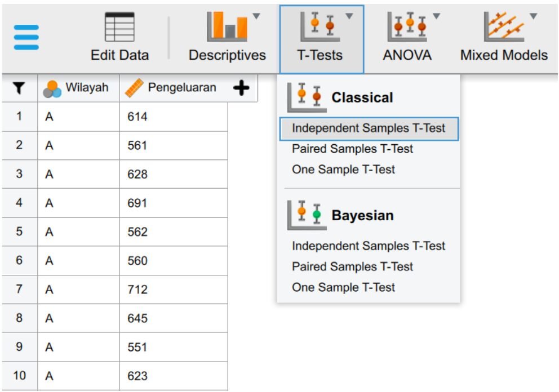Image resolution: width=559 pixels, height=392 pixels.
Task: Click the filter funnel icon
Action: click(19, 88)
